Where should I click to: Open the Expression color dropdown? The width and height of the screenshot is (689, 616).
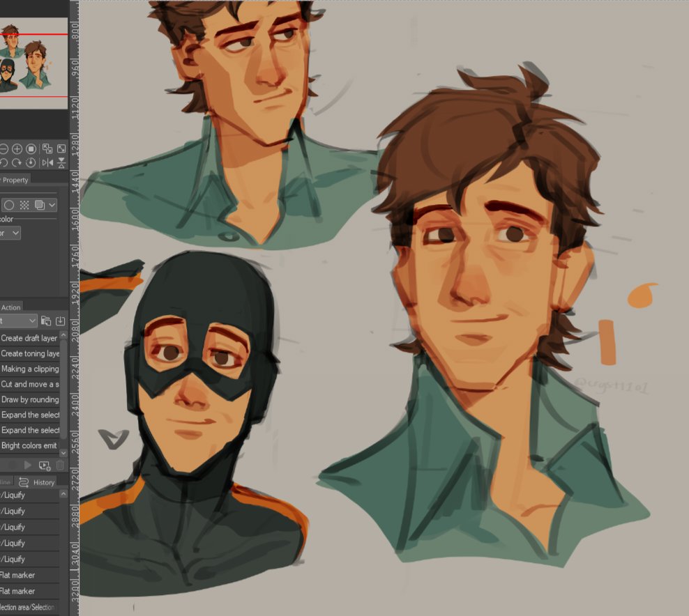pos(10,233)
